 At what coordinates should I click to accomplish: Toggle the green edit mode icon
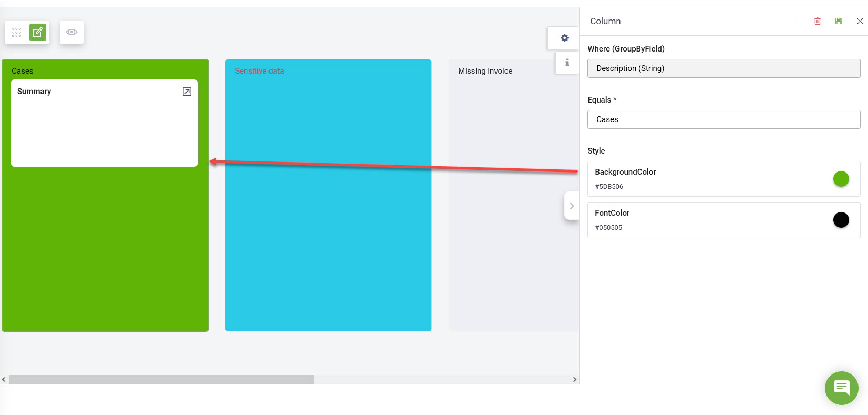point(38,33)
